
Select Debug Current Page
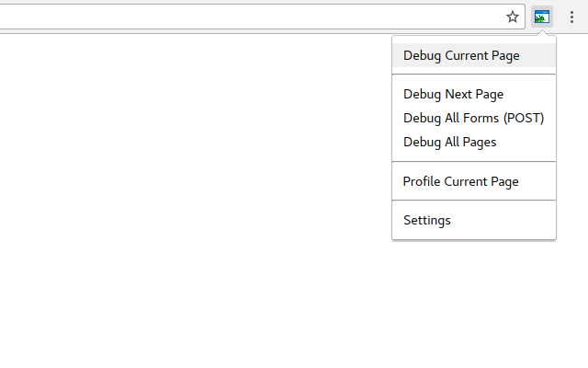pyautogui.click(x=461, y=55)
